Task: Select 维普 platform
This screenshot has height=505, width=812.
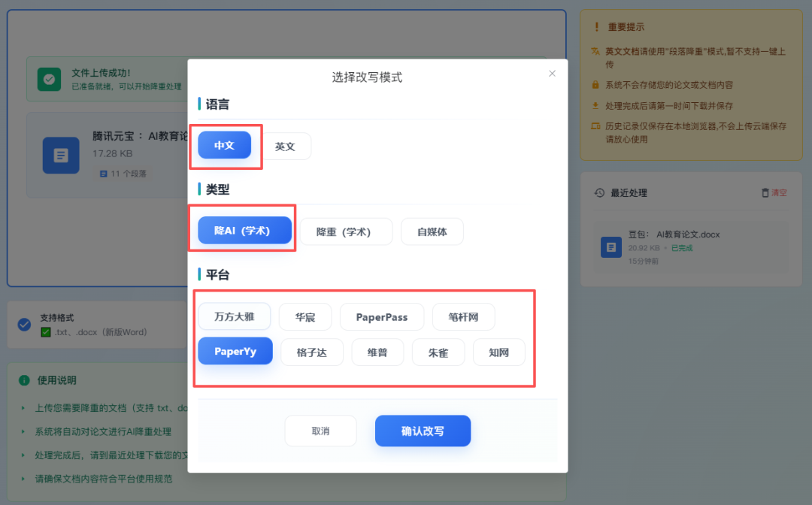Action: coord(377,352)
